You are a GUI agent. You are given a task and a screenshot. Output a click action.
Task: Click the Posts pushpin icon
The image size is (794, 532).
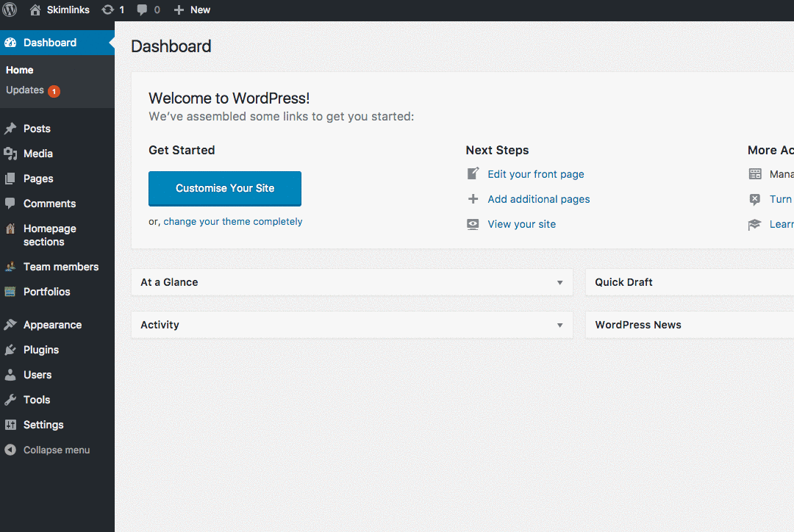(10, 129)
